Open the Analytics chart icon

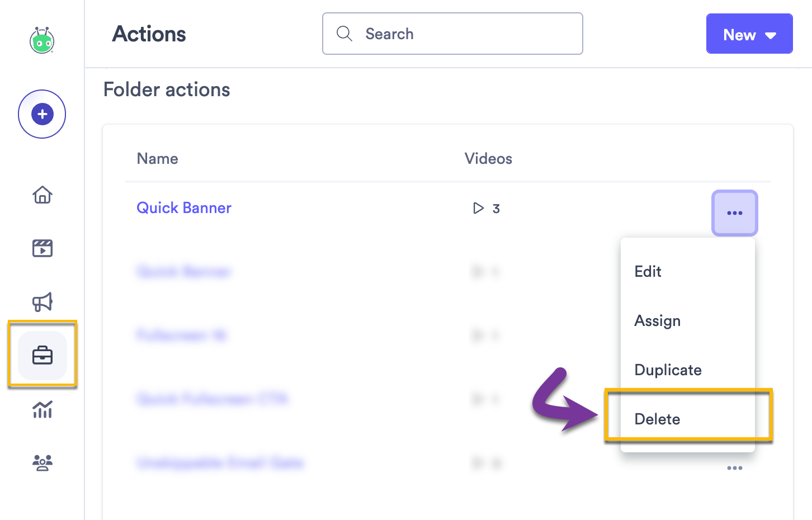pos(42,410)
